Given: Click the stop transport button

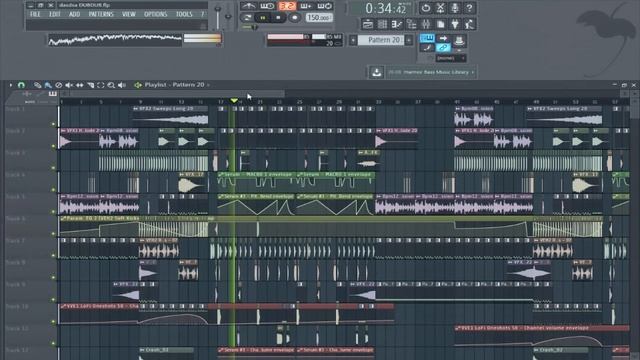Looking at the screenshot, I should [278, 18].
